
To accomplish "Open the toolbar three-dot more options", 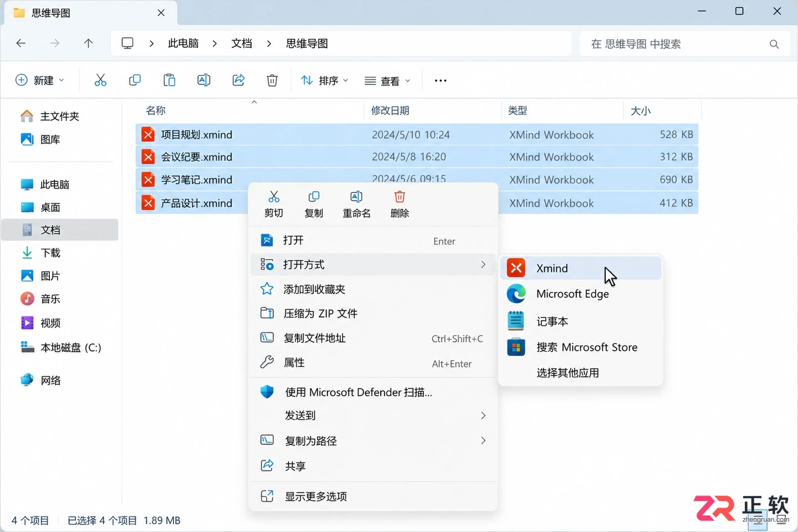I will pos(441,80).
